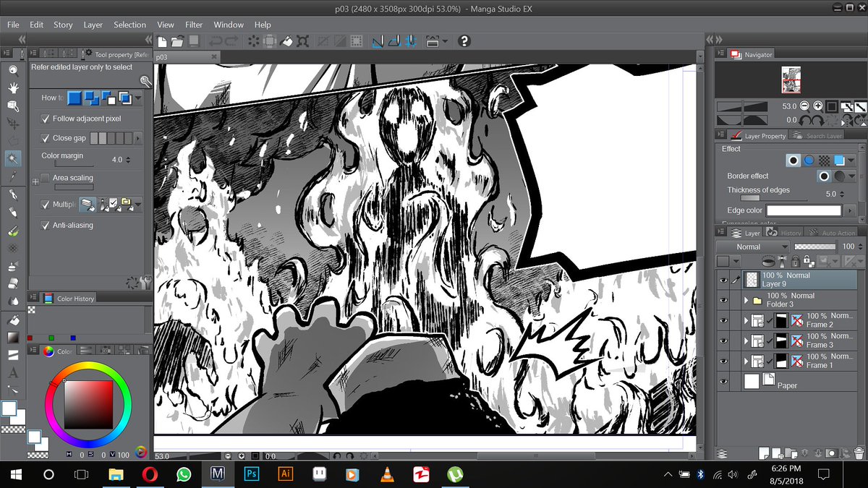Open Photoshop from the Windows taskbar
This screenshot has width=868, height=488.
[x=252, y=474]
